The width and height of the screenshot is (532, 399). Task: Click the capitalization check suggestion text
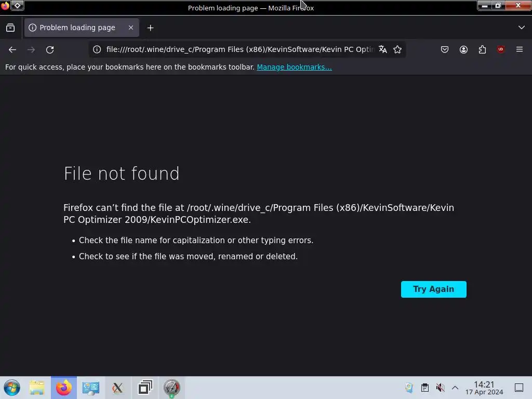pyautogui.click(x=196, y=240)
